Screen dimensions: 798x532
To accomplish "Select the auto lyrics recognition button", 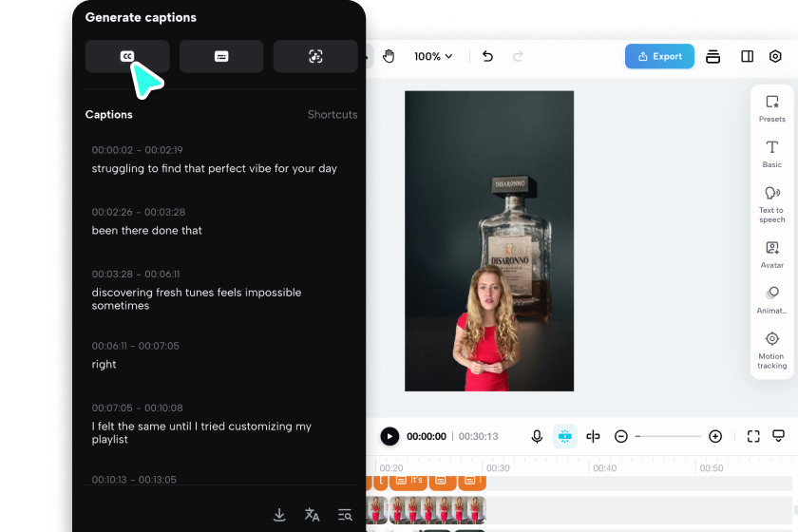I will click(315, 56).
